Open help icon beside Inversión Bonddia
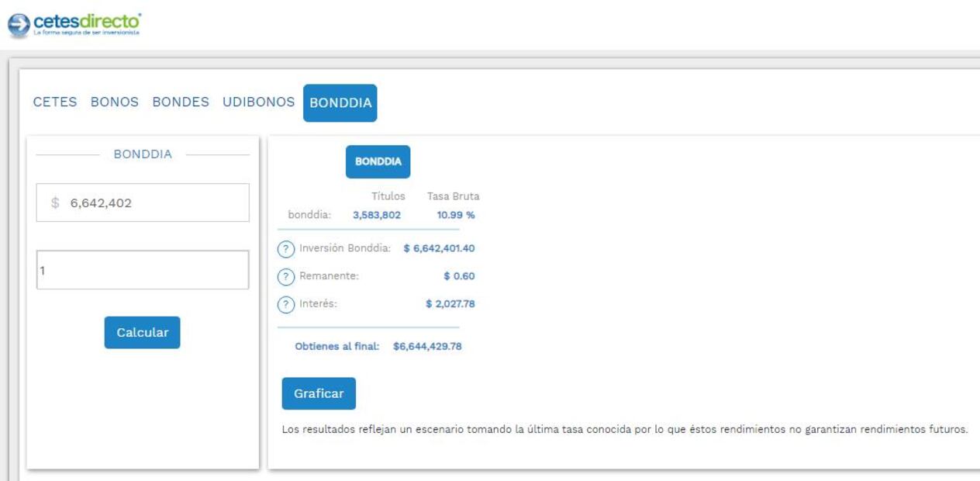Viewport: 980px width, 481px height. pyautogui.click(x=286, y=249)
